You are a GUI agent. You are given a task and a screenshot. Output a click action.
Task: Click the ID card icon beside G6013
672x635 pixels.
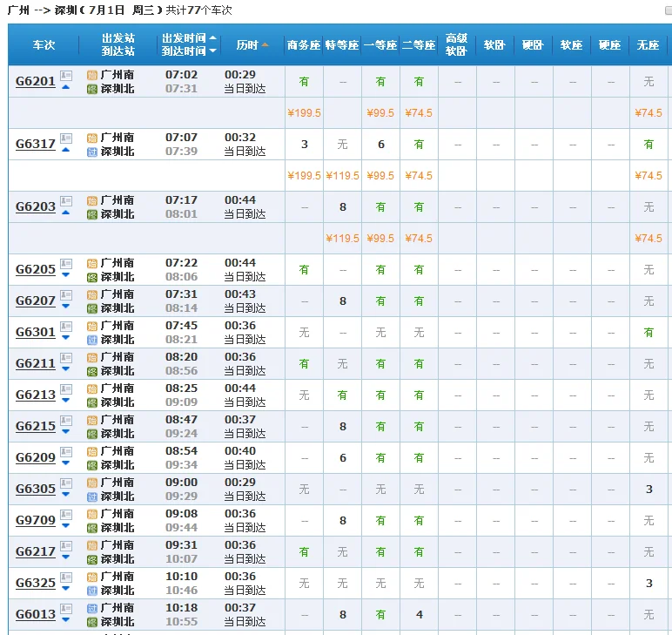pyautogui.click(x=66, y=608)
